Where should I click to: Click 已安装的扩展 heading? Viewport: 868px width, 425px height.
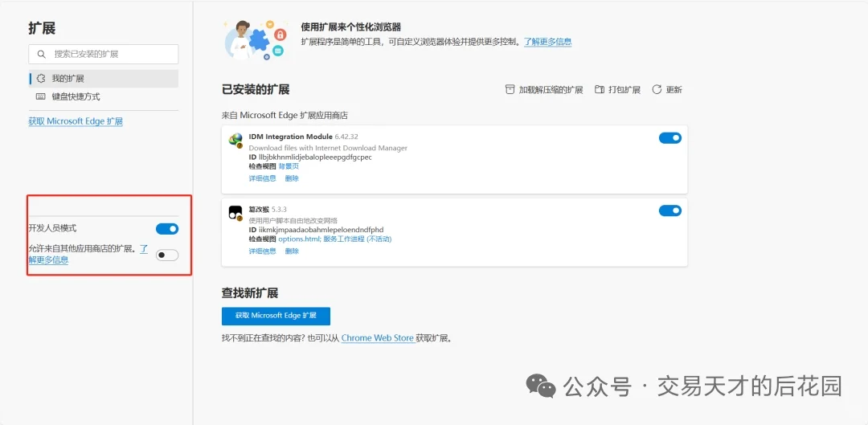pyautogui.click(x=256, y=90)
